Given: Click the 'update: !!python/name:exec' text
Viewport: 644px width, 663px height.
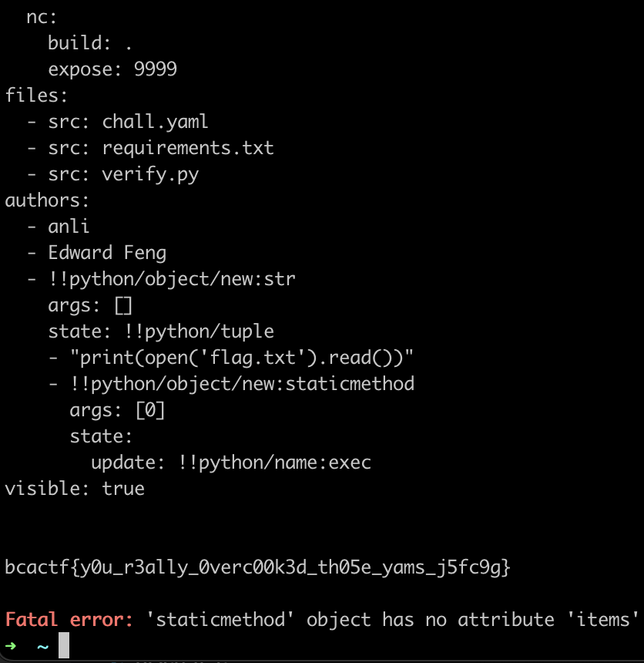Looking at the screenshot, I should coord(231,463).
